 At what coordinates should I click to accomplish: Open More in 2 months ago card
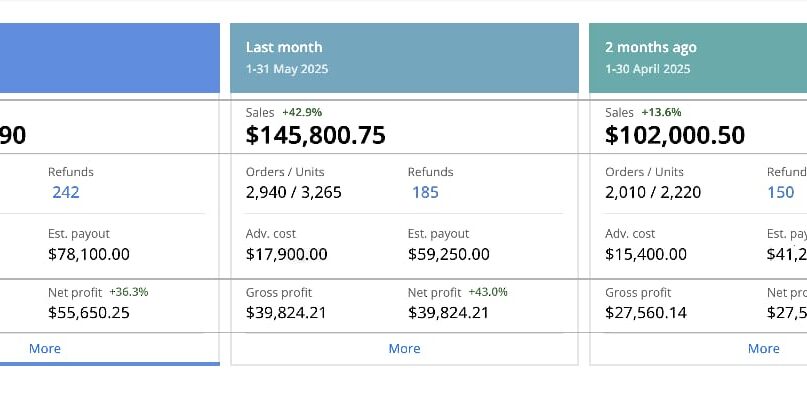click(763, 349)
